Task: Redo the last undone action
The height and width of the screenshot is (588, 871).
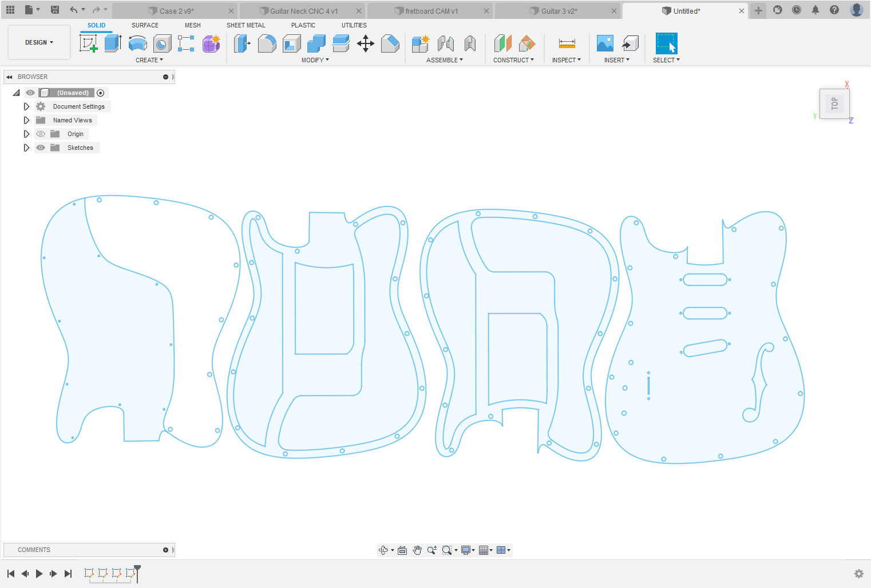Action: 96,10
